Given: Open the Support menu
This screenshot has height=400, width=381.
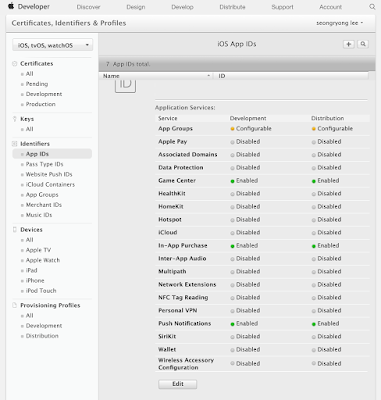Looking at the screenshot, I should [x=282, y=7].
